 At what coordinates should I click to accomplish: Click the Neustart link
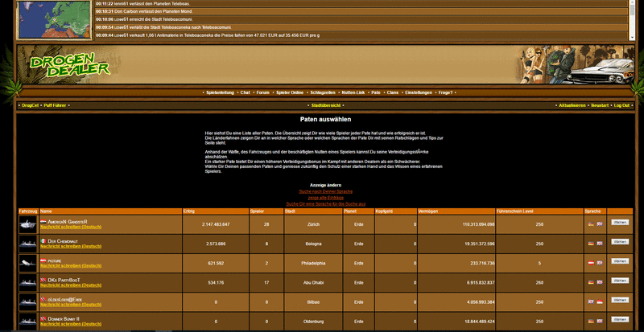[600, 105]
